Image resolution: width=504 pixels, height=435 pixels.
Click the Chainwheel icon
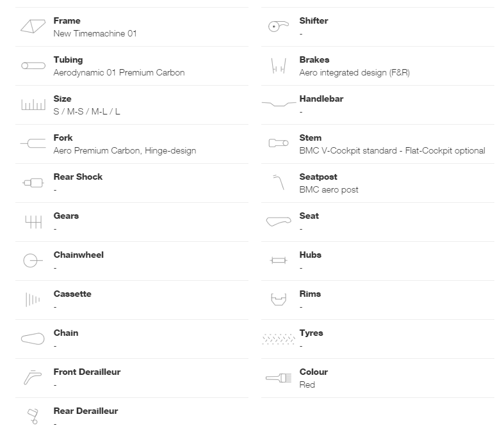33,260
